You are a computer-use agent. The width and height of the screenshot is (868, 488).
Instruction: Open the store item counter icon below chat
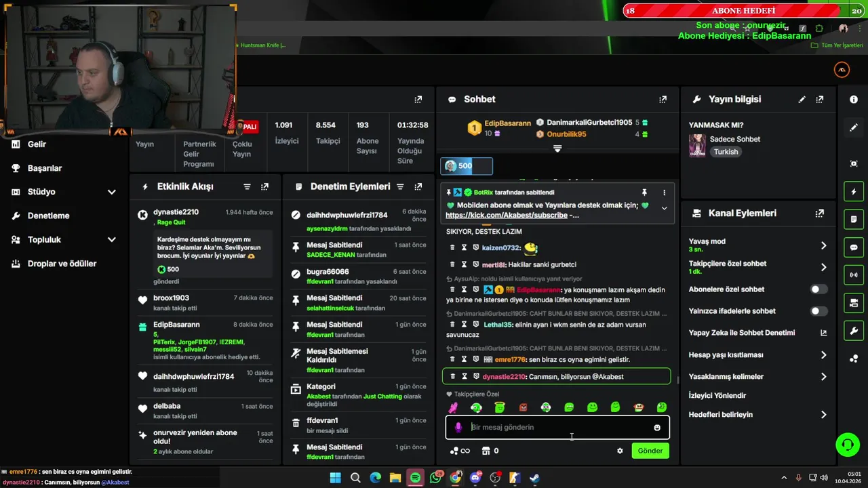click(x=486, y=451)
